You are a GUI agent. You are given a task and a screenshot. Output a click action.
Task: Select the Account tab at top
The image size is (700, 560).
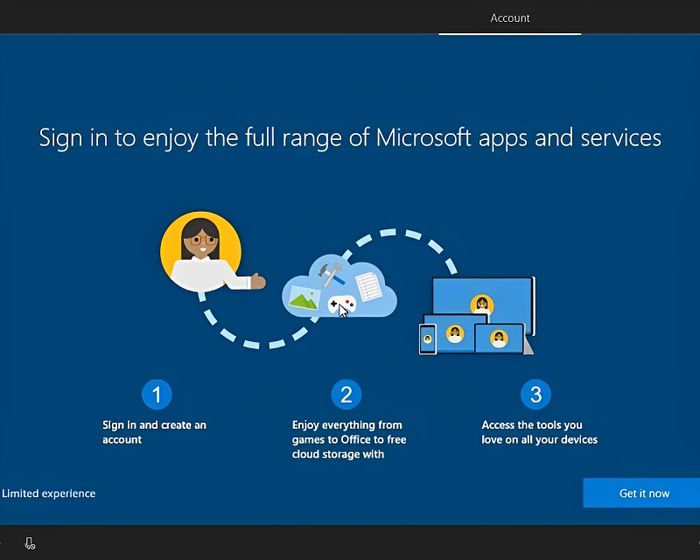coord(510,18)
